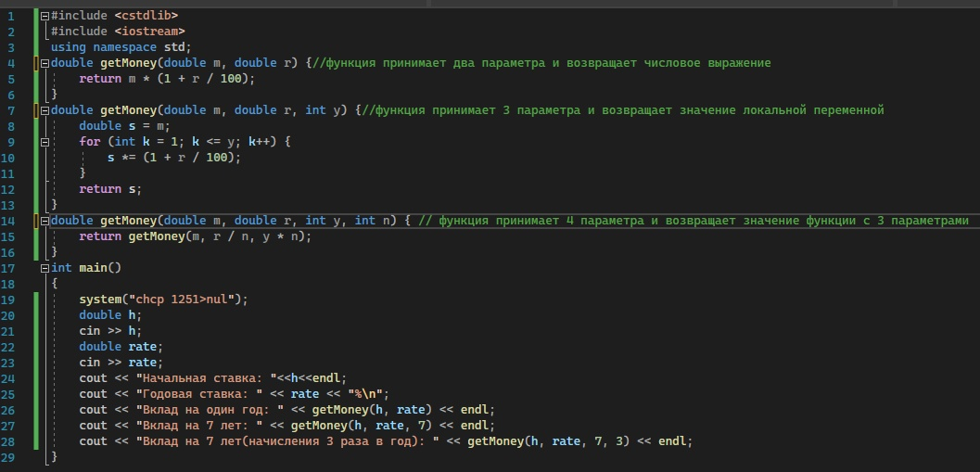Collapse the main function fold marker on line 17
980x472 pixels.
coord(45,268)
